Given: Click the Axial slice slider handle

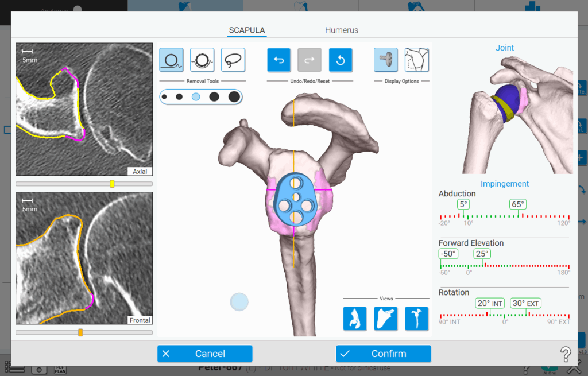Looking at the screenshot, I should (113, 184).
